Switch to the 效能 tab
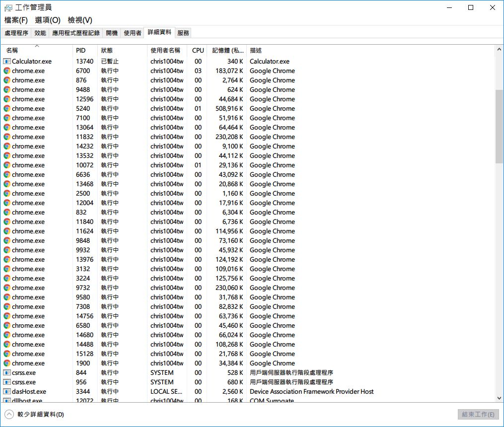The width and height of the screenshot is (504, 427). 40,33
